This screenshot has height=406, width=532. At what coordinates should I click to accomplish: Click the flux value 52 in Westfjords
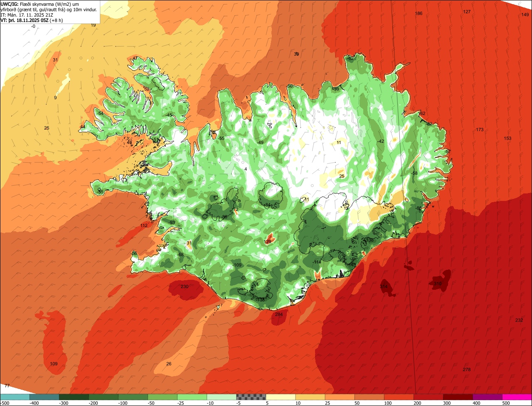tap(146, 89)
